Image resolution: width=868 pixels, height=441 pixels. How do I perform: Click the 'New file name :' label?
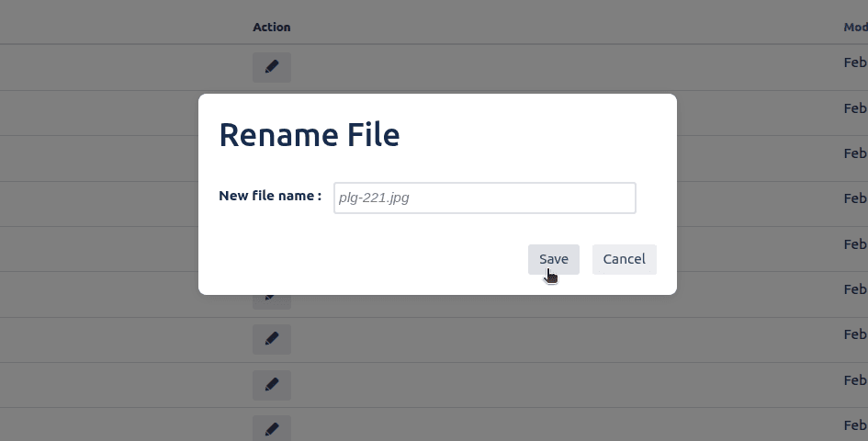[x=270, y=196]
